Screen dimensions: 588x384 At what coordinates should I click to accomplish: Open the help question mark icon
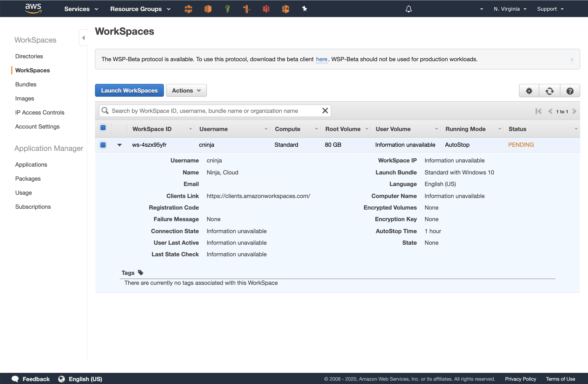tap(570, 91)
